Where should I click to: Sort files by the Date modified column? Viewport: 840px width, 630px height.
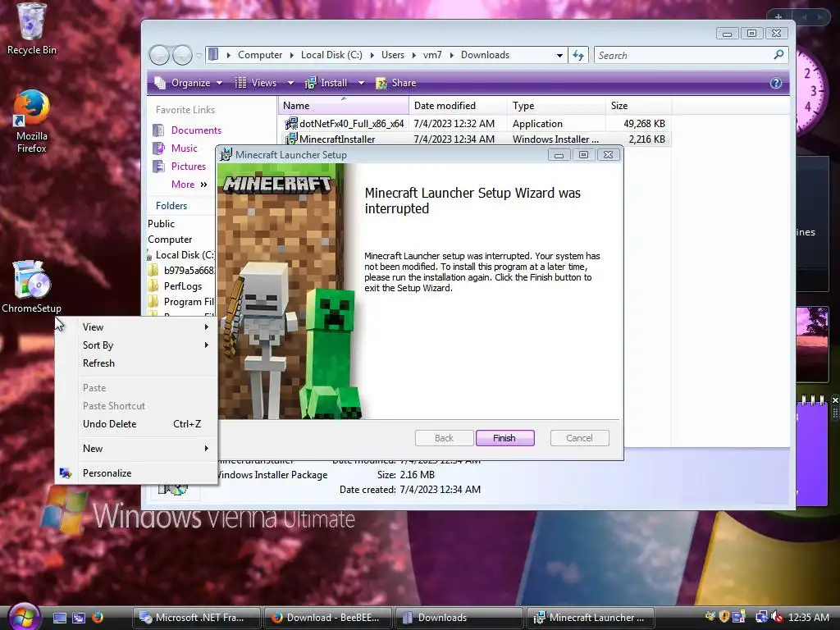tap(458, 106)
